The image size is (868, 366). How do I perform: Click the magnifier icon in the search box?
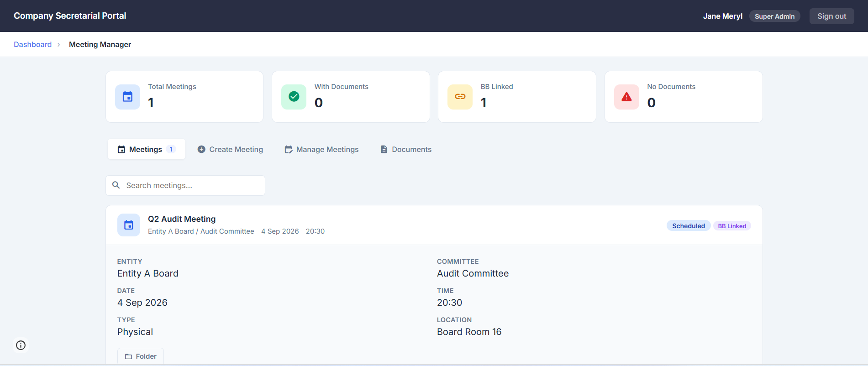coord(116,185)
